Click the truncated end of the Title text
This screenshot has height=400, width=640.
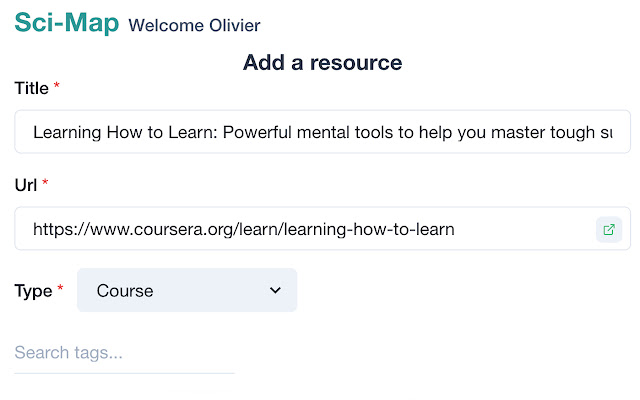coord(606,133)
